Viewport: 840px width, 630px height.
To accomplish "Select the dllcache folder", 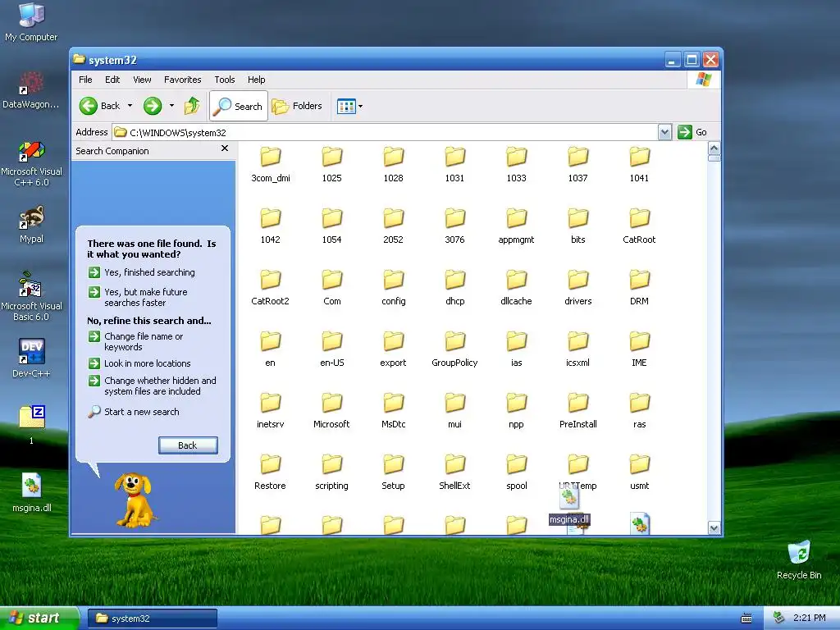I will (x=517, y=288).
